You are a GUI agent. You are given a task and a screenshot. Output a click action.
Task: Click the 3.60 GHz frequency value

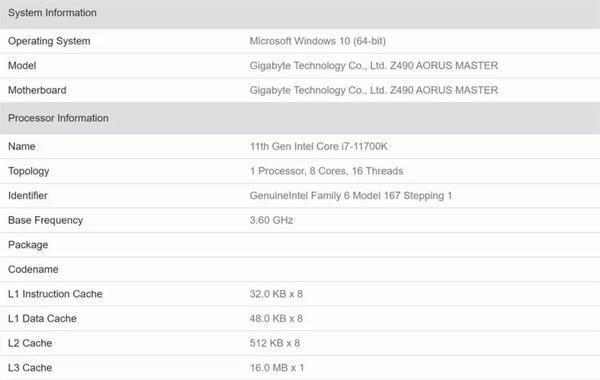[271, 220]
